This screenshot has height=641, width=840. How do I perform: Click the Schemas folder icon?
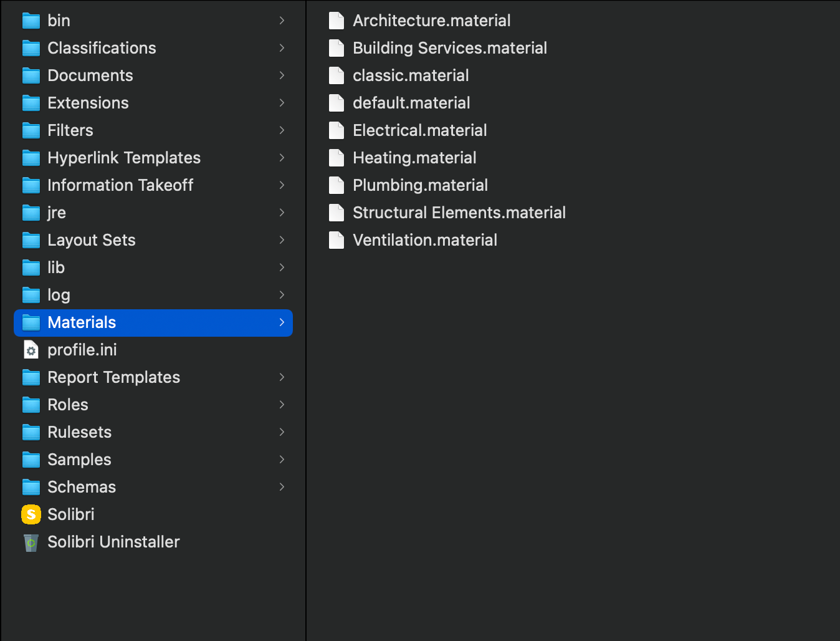(x=31, y=488)
